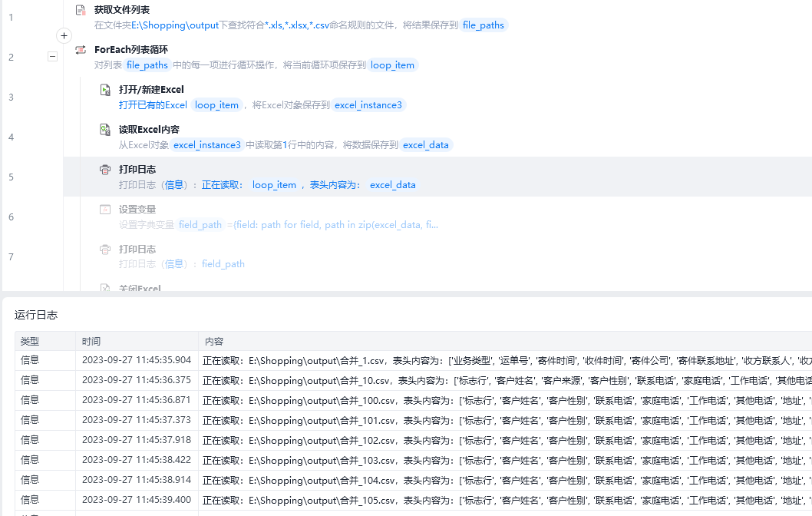Select the loop_item variable in ForEach step

coord(392,64)
